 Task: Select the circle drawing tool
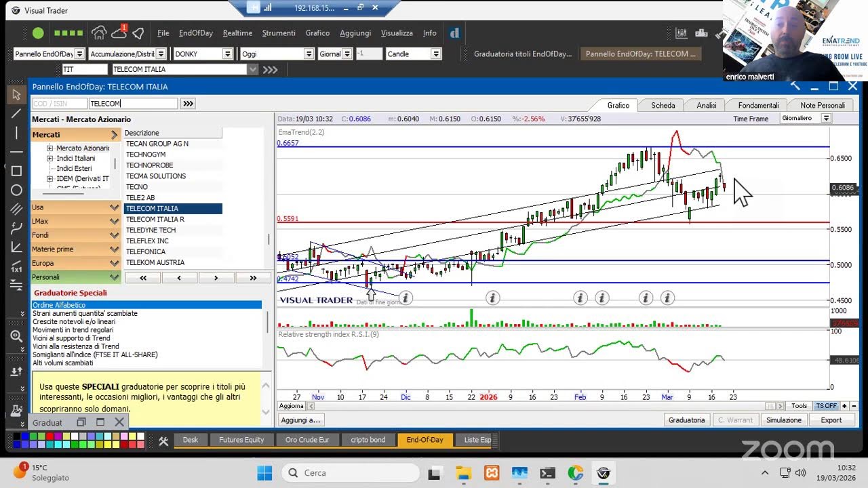[16, 190]
